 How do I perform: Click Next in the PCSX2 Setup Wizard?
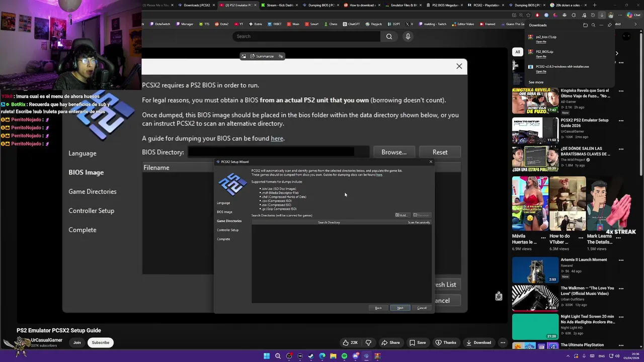(400, 308)
